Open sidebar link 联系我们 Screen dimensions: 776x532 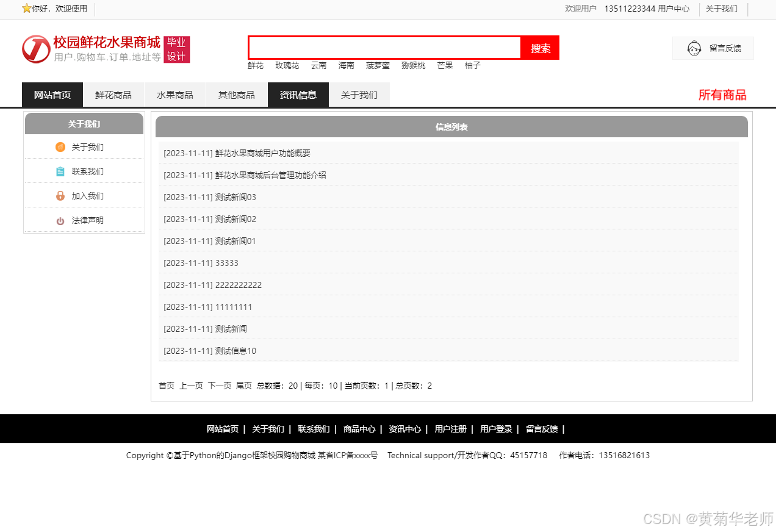88,171
